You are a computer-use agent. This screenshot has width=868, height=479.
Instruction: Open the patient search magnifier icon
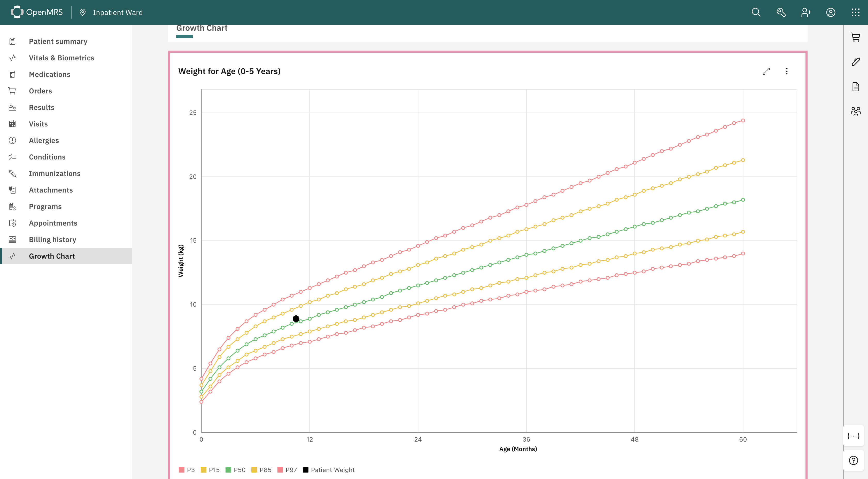(756, 12)
